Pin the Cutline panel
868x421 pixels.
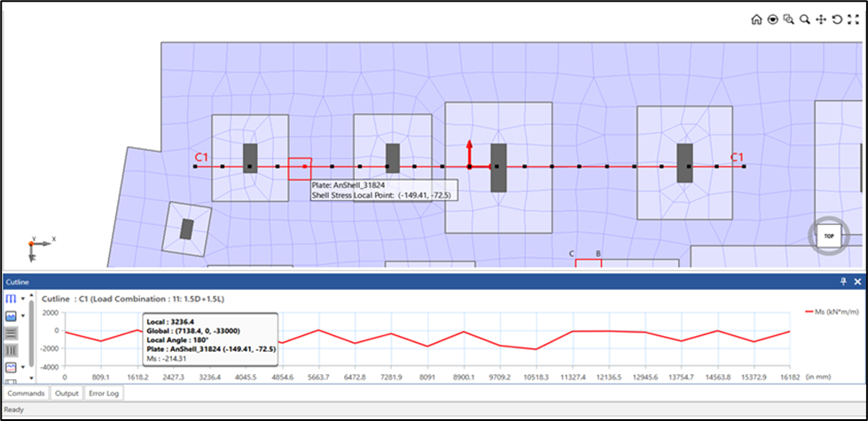coord(843,282)
